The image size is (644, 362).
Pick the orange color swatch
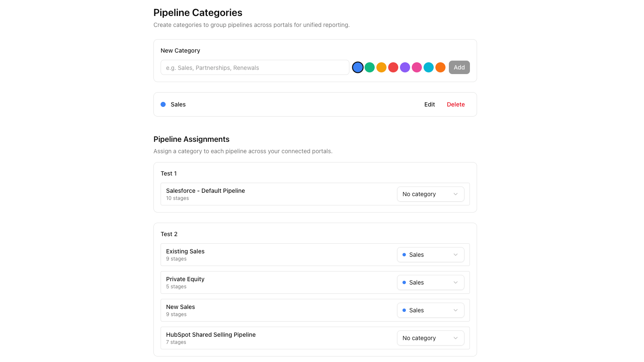pyautogui.click(x=440, y=67)
